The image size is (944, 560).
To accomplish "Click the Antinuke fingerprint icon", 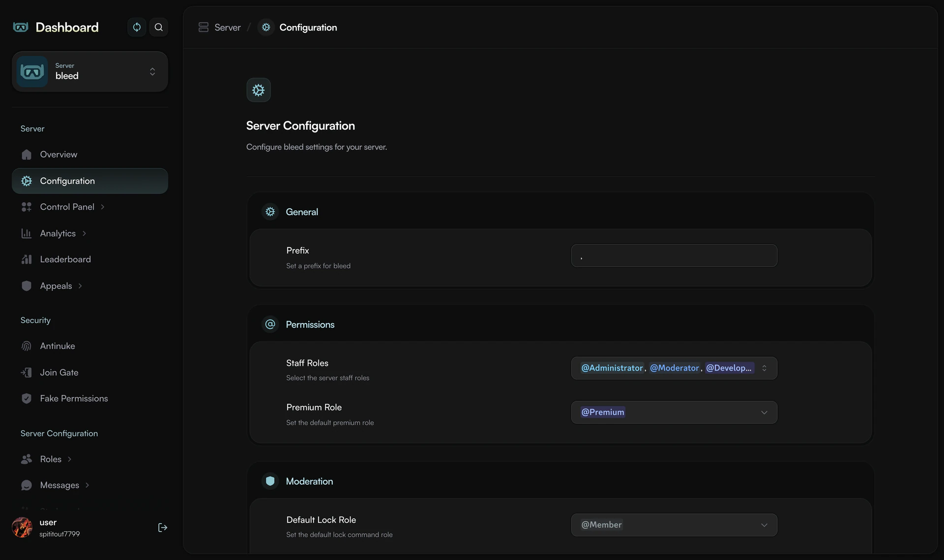I will [x=27, y=346].
